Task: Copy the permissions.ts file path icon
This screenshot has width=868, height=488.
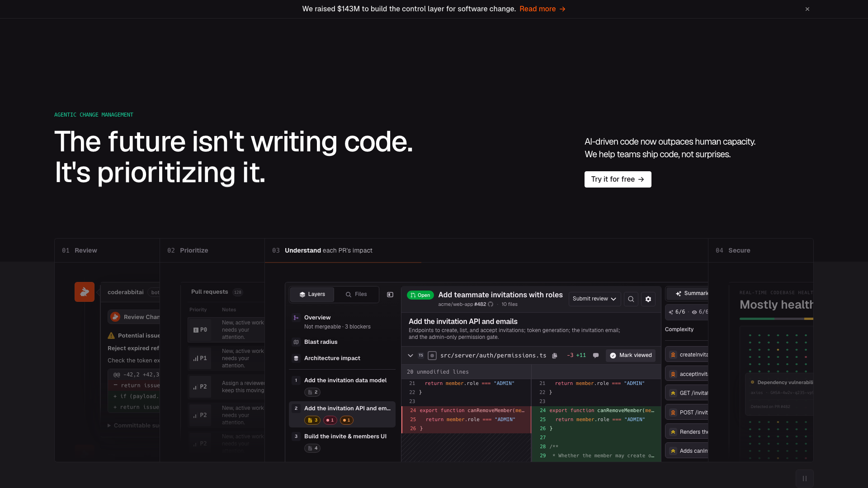Action: [x=555, y=356]
